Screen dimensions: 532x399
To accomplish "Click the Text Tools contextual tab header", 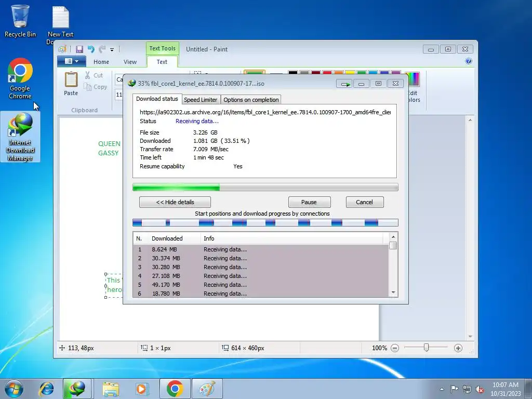I will pos(163,48).
